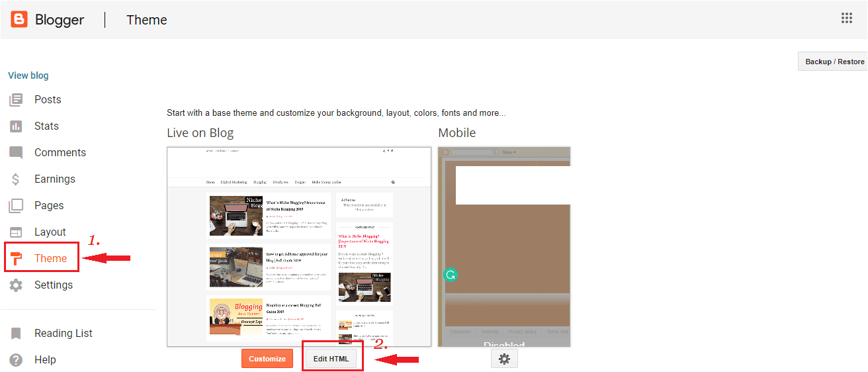Open the Pages section
The width and height of the screenshot is (868, 372).
pyautogui.click(x=49, y=206)
